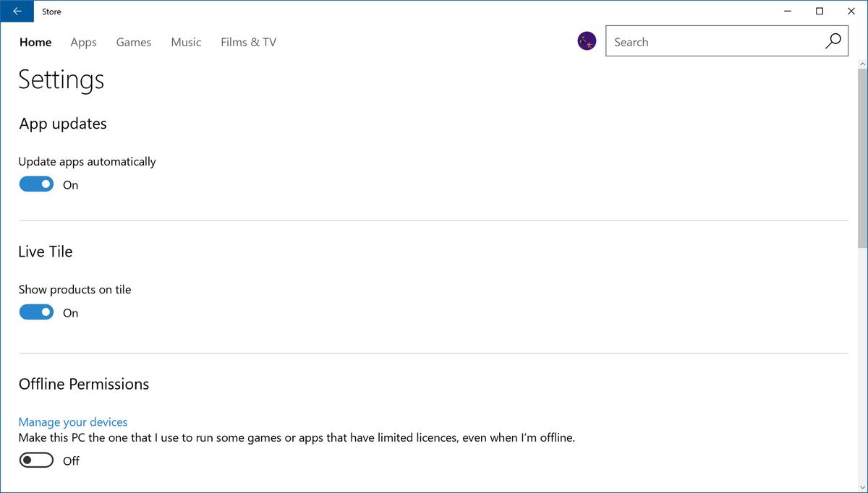Viewport: 868px width, 493px height.
Task: Click the back arrow in the title bar
Action: pos(16,11)
